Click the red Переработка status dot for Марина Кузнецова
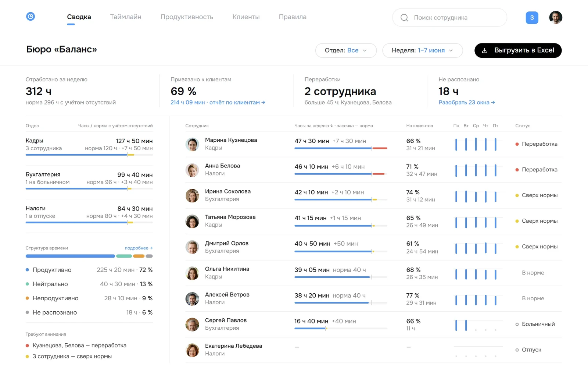Screen dimensions: 588x368 [517, 144]
